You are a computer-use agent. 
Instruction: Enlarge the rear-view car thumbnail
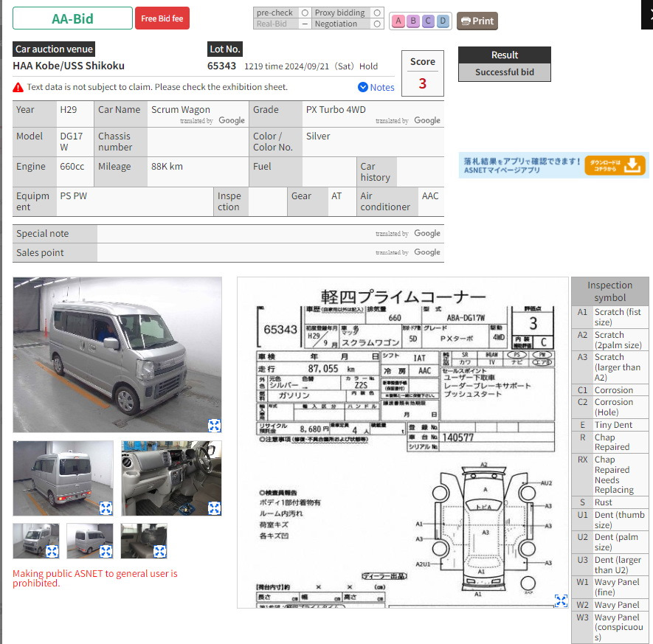point(106,508)
